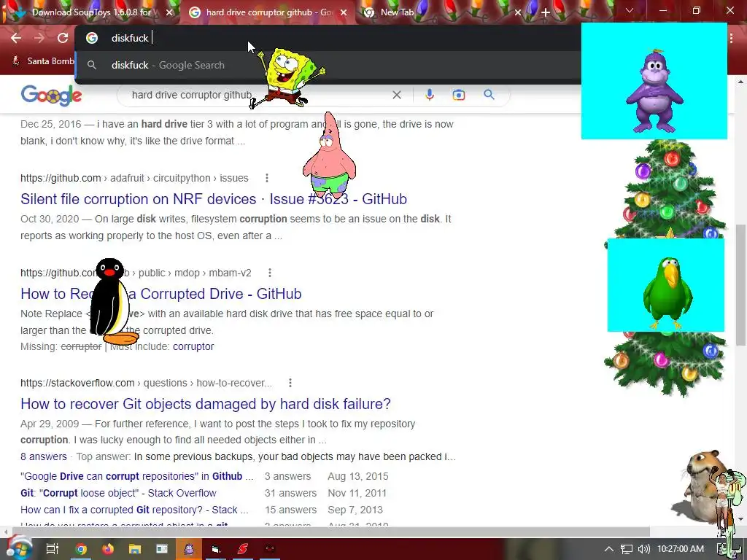The width and height of the screenshot is (747, 560).
Task: Click the Pingu penguin desktop toy
Action: pyautogui.click(x=113, y=301)
